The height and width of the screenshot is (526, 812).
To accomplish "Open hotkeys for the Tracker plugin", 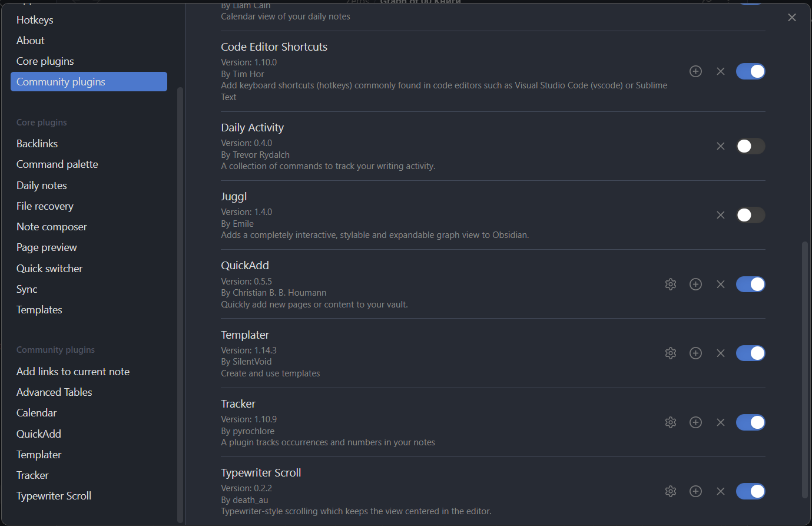I will click(x=695, y=422).
